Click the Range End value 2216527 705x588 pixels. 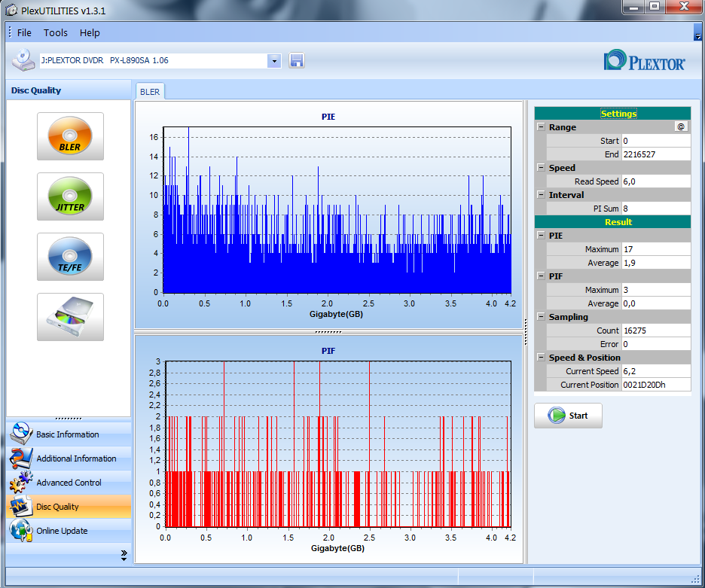(x=656, y=154)
